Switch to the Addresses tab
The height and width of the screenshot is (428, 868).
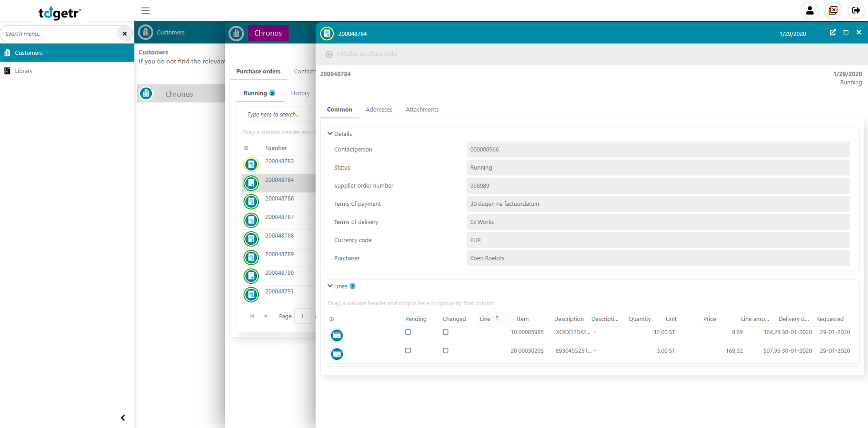[379, 109]
